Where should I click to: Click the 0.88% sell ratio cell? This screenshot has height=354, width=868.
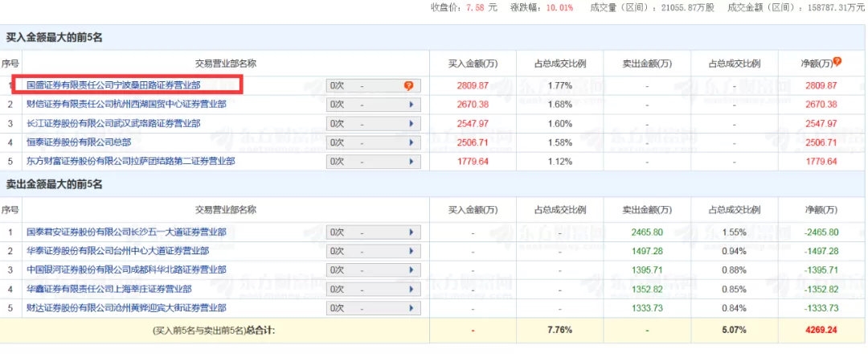(734, 270)
